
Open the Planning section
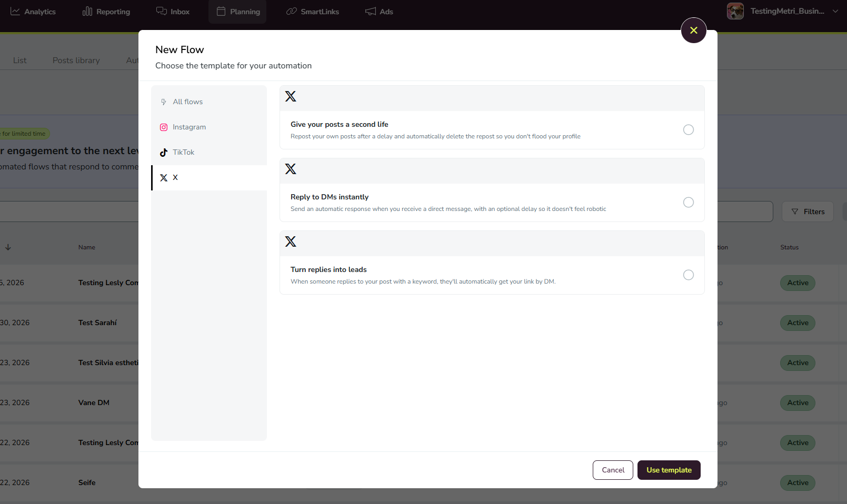click(238, 12)
